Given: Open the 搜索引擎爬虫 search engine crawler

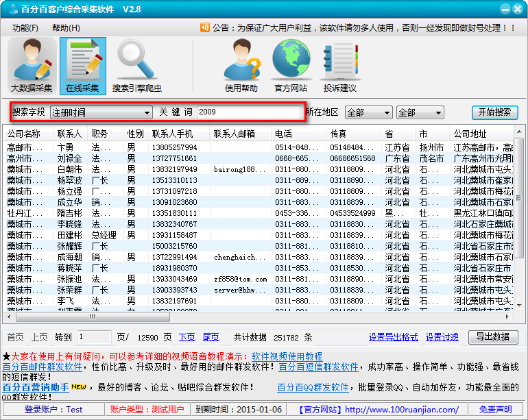Looking at the screenshot, I should pyautogui.click(x=137, y=66).
